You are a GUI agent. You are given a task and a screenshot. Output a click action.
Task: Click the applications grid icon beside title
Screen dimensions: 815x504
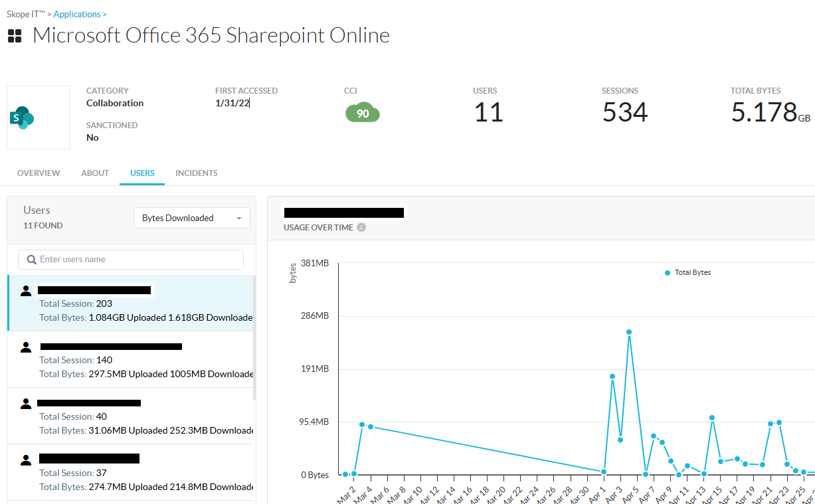click(x=15, y=36)
